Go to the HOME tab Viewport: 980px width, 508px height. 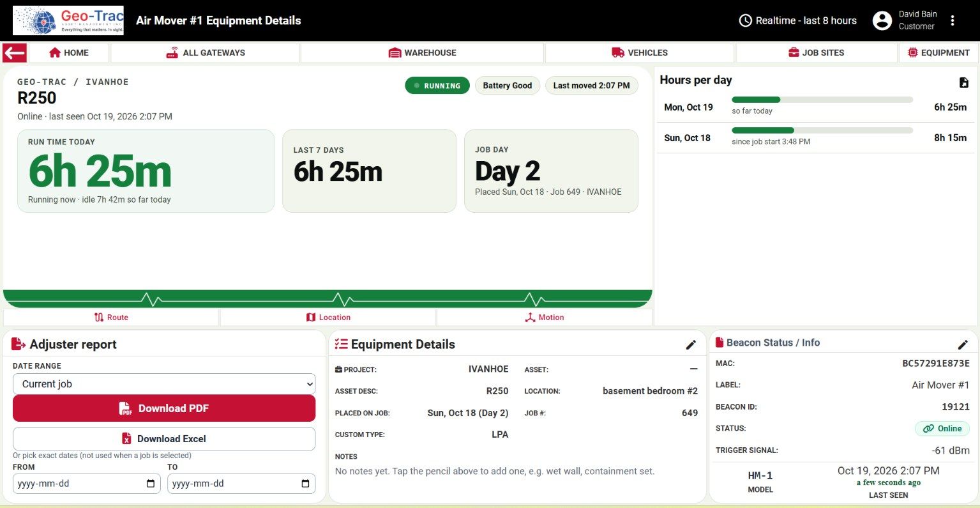point(69,52)
